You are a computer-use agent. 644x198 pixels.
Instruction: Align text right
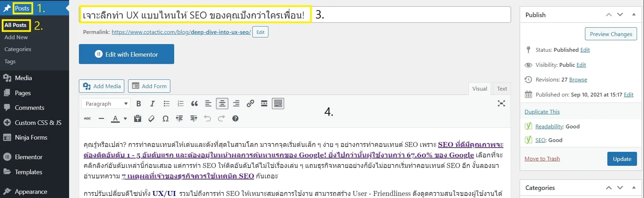236,104
